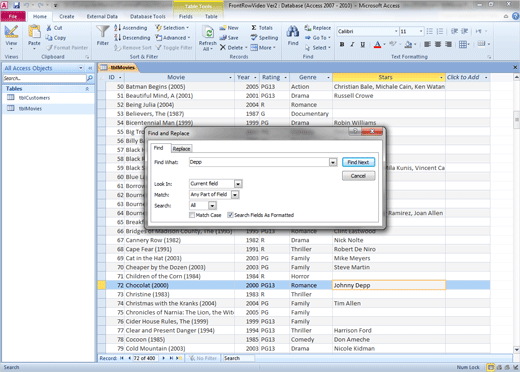Image resolution: width=520 pixels, height=372 pixels.
Task: Click the Search box in record bar
Action: pyautogui.click(x=238, y=358)
